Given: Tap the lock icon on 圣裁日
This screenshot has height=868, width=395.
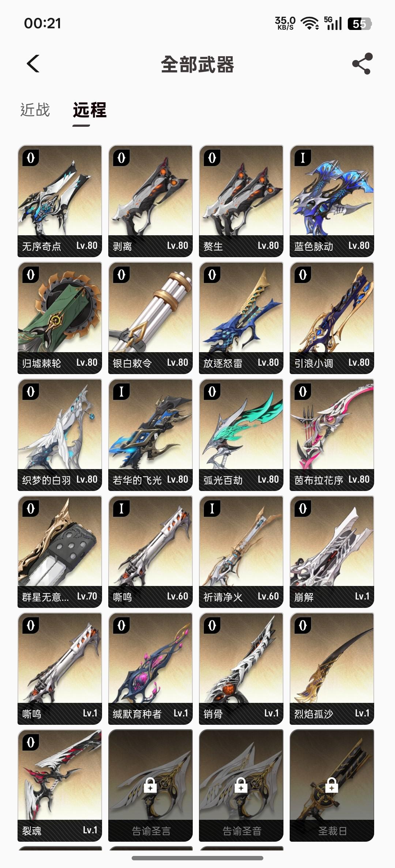Looking at the screenshot, I should click(x=332, y=785).
